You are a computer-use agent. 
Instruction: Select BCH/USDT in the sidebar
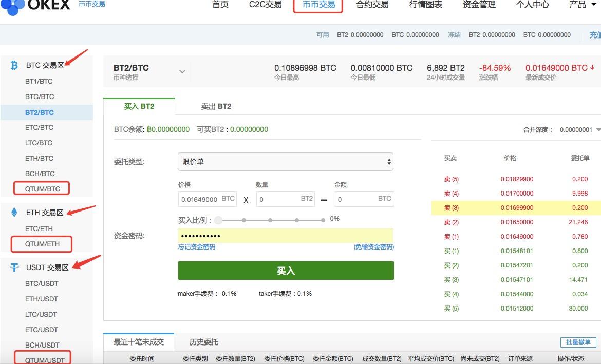pyautogui.click(x=42, y=345)
